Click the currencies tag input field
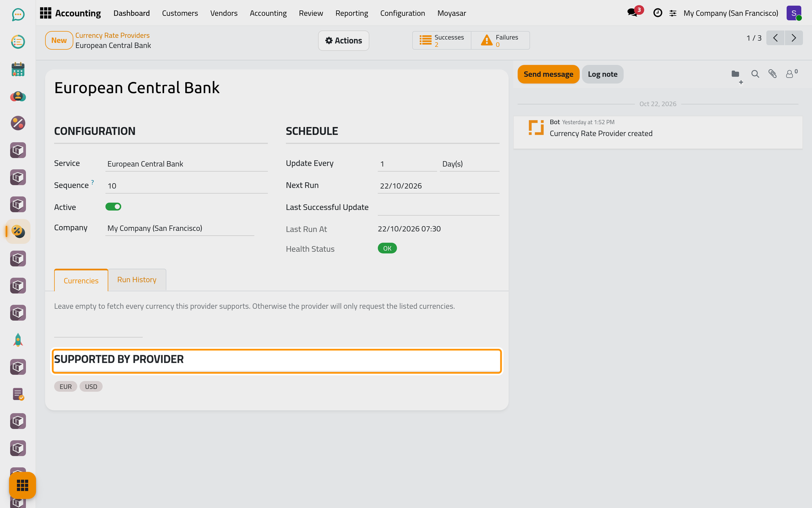Image resolution: width=812 pixels, height=508 pixels. click(x=99, y=330)
